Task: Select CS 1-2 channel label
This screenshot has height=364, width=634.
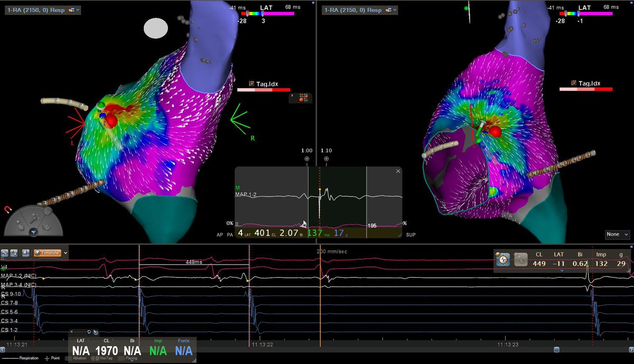Action: click(x=8, y=330)
